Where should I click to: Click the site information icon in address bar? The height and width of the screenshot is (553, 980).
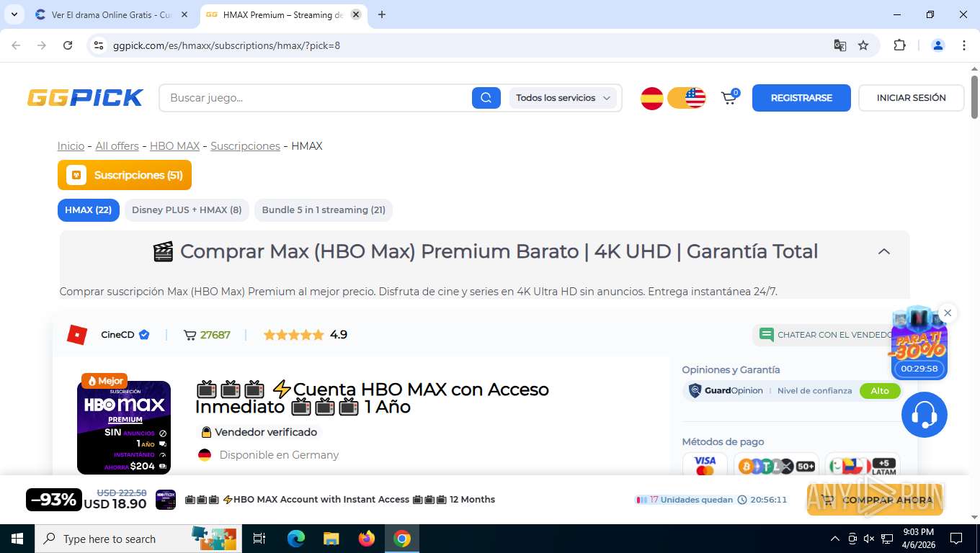click(x=99, y=45)
